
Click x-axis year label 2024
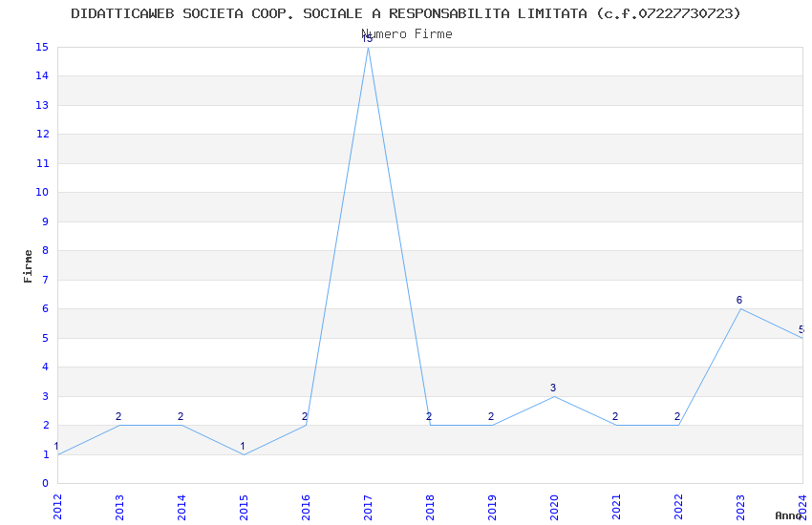pyautogui.click(x=803, y=507)
